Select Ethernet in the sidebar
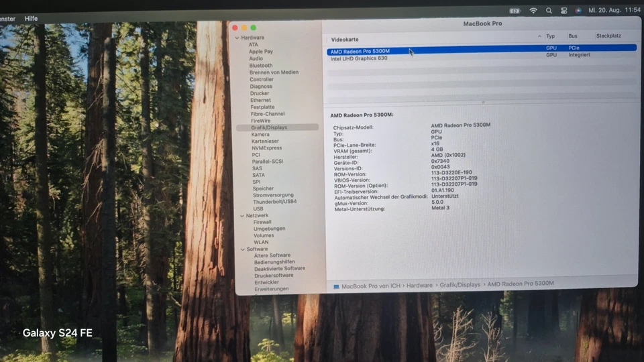The width and height of the screenshot is (644, 362). point(261,100)
